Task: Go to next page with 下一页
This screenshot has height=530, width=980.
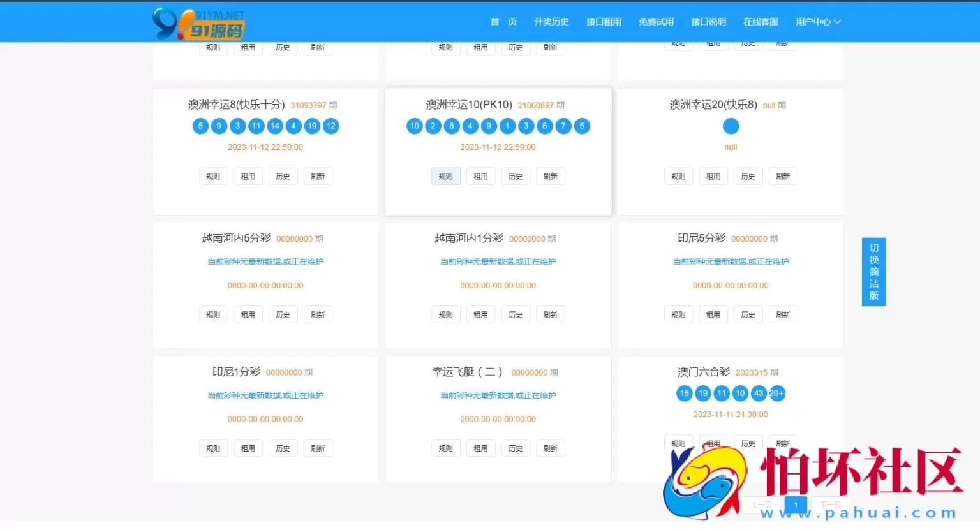Action: (x=831, y=504)
